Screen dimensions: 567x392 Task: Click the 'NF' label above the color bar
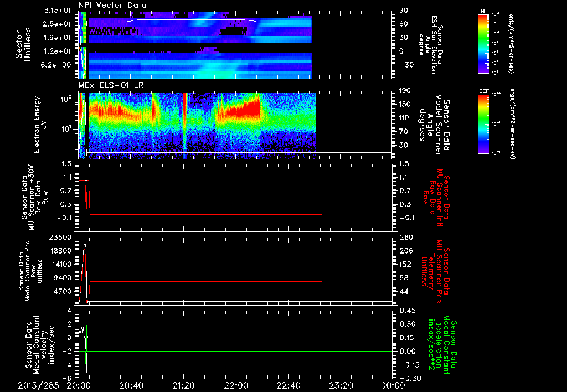483,11
